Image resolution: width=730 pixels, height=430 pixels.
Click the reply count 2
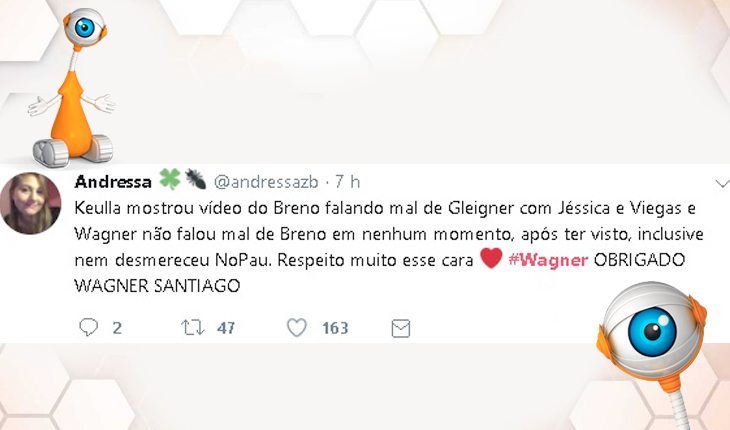pyautogui.click(x=117, y=328)
